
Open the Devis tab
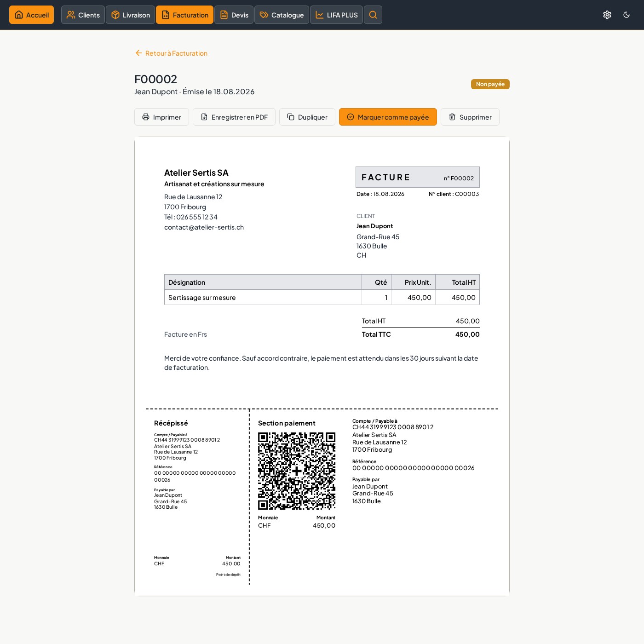pos(234,15)
